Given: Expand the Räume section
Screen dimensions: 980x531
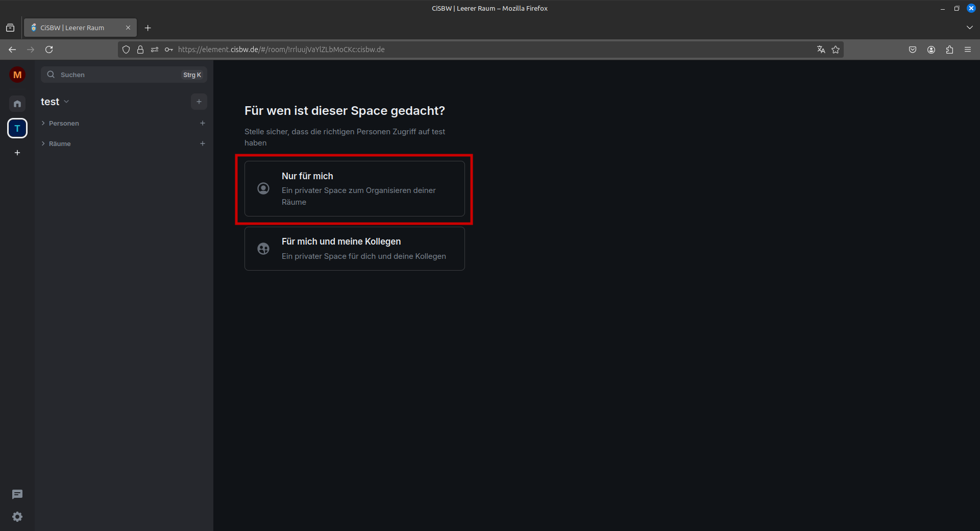Looking at the screenshot, I should (x=43, y=143).
